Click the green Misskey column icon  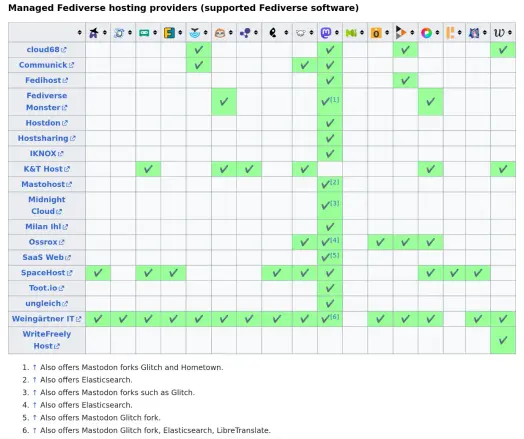click(351, 33)
